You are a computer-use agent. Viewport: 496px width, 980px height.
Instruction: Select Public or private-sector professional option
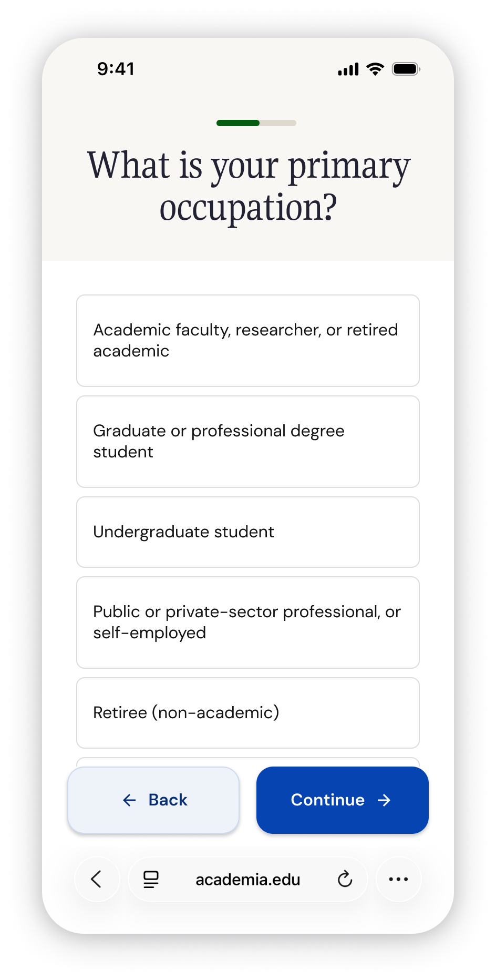pyautogui.click(x=248, y=622)
